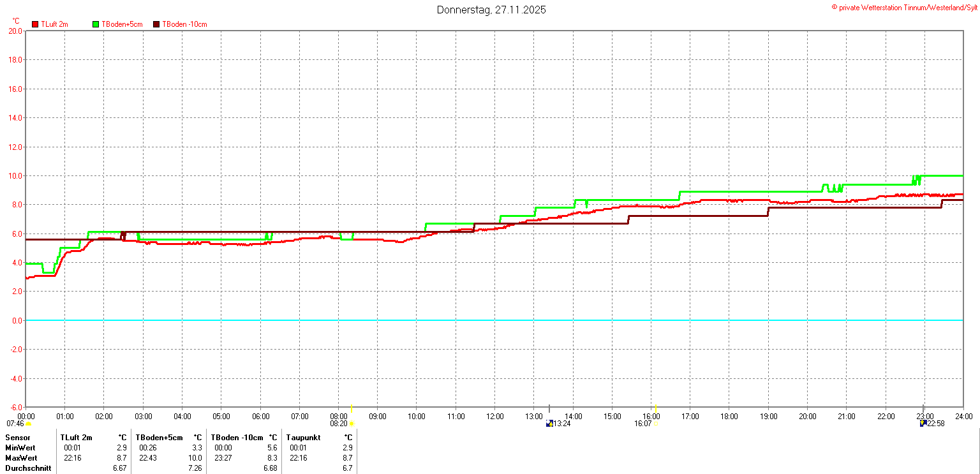Screen dimensions: 980x474
Task: Click the TBoden -10cm legend label
Action: [x=184, y=24]
